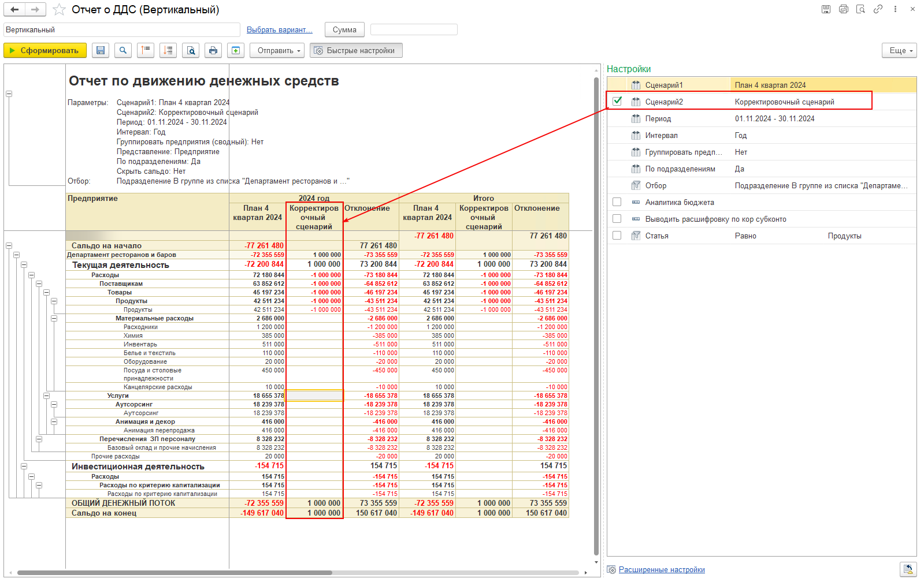Click the Период parameter icon

(x=636, y=118)
